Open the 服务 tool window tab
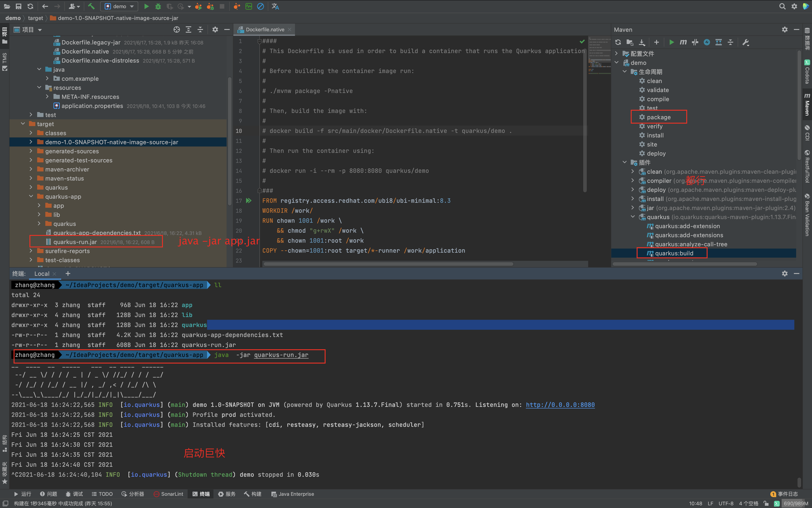The image size is (812, 508). [x=227, y=494]
